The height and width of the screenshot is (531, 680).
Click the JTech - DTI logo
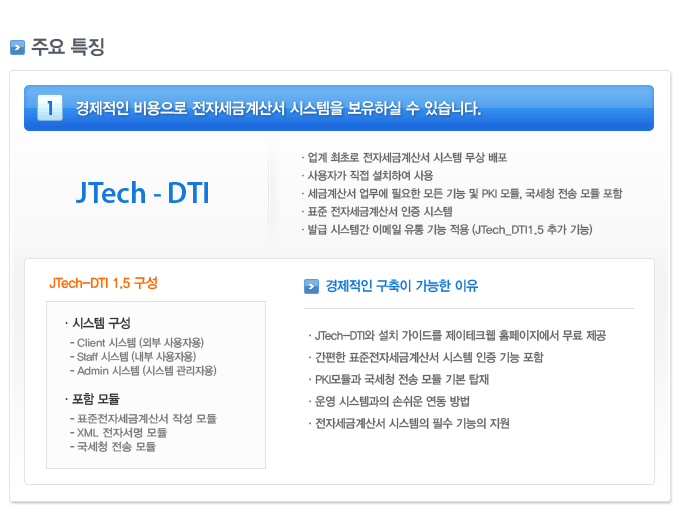click(x=143, y=193)
